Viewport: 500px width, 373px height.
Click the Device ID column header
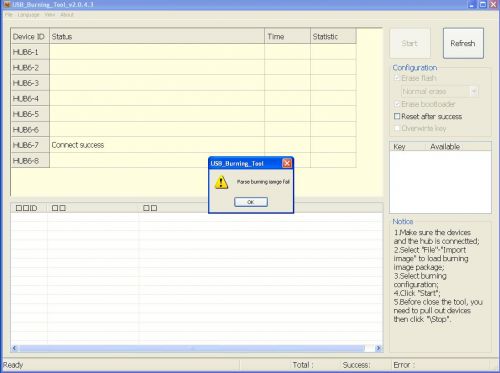[30, 36]
